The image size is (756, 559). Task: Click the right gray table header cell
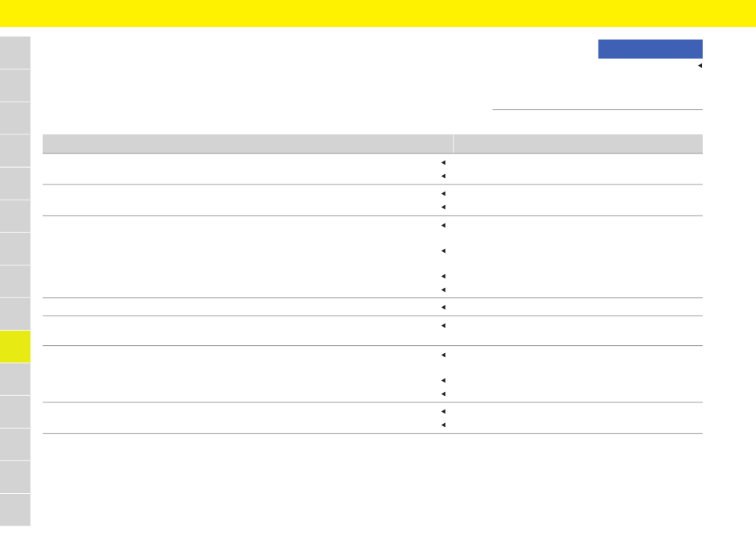[578, 144]
